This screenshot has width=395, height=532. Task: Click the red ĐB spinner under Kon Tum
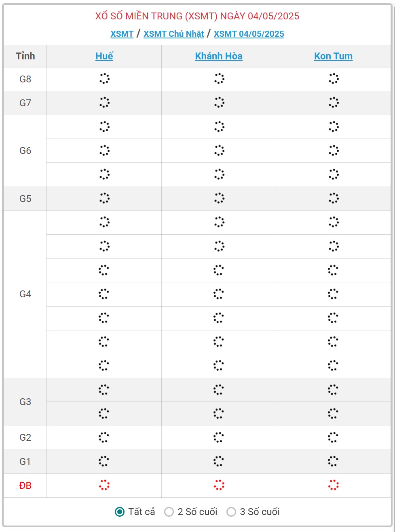(333, 485)
